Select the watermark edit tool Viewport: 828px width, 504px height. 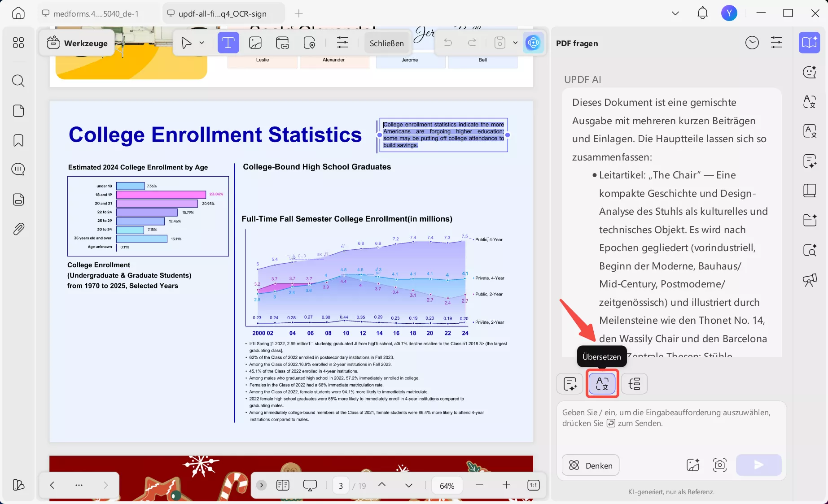[x=309, y=43]
